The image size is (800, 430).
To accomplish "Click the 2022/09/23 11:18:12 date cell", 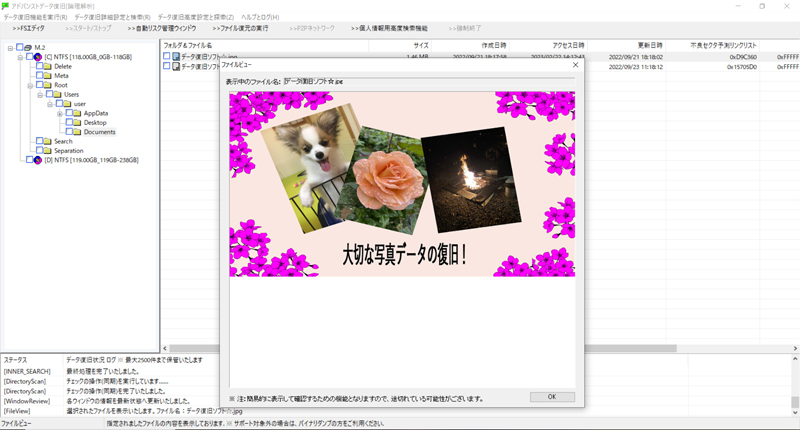I will (636, 67).
